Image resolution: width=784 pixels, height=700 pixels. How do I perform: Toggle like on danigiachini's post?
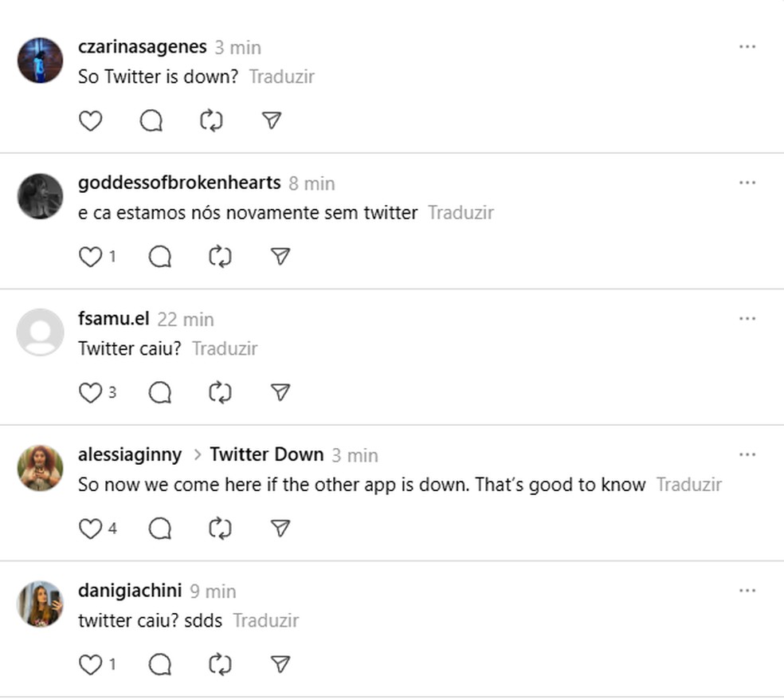[91, 664]
